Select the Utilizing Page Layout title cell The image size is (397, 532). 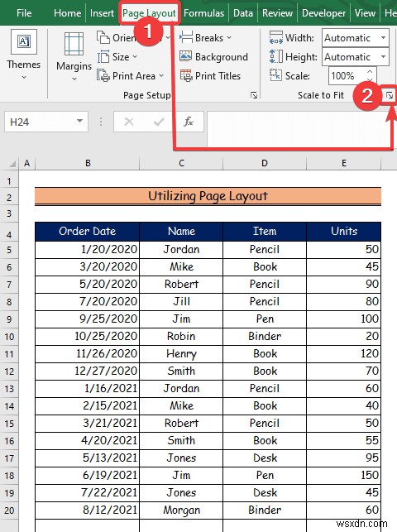(208, 196)
